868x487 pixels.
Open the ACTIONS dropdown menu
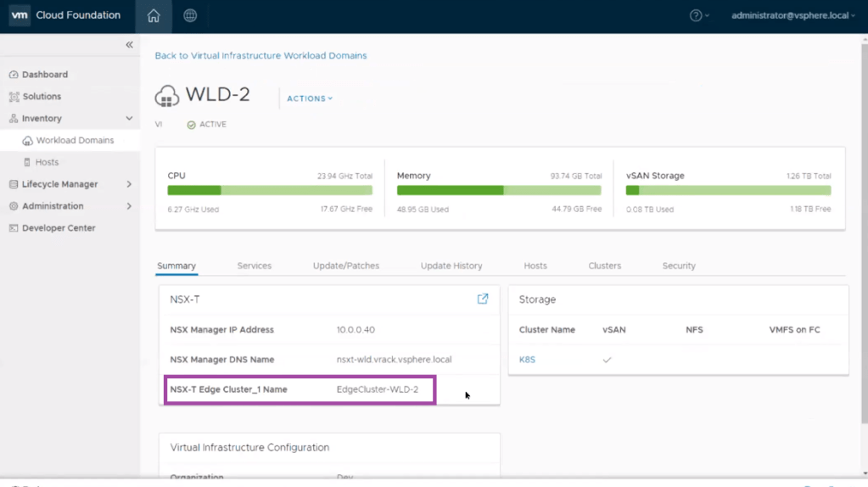[x=310, y=98]
